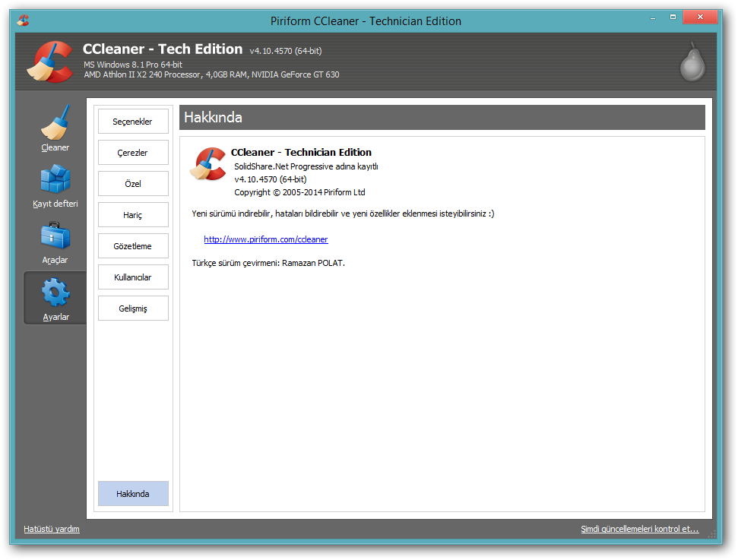The height and width of the screenshot is (560, 738).
Task: Switch to the Çerezler page
Action: click(133, 153)
